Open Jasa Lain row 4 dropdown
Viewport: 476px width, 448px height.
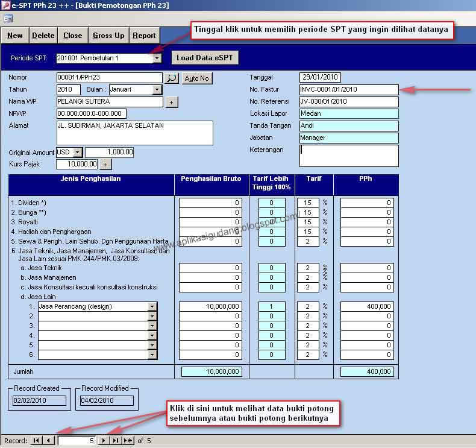pyautogui.click(x=152, y=335)
